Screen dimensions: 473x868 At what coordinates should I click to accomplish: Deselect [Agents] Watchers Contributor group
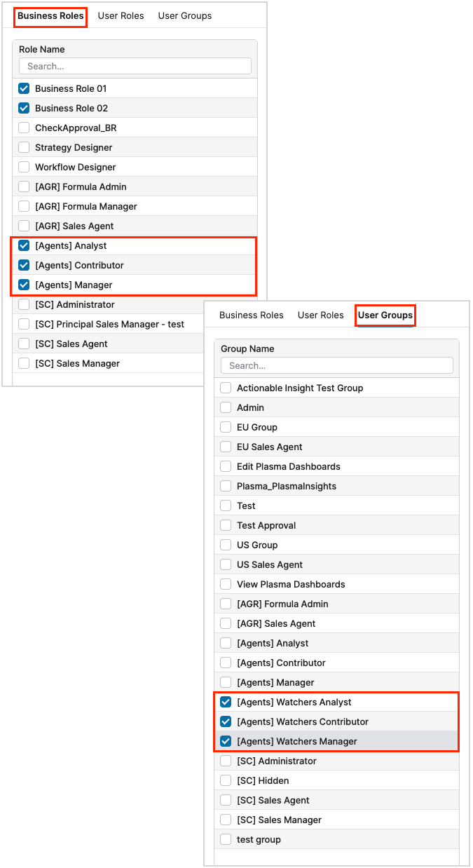tap(226, 721)
